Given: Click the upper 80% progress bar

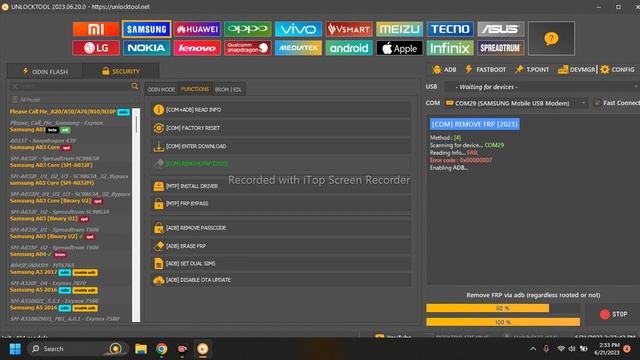Looking at the screenshot, I should point(503,308).
